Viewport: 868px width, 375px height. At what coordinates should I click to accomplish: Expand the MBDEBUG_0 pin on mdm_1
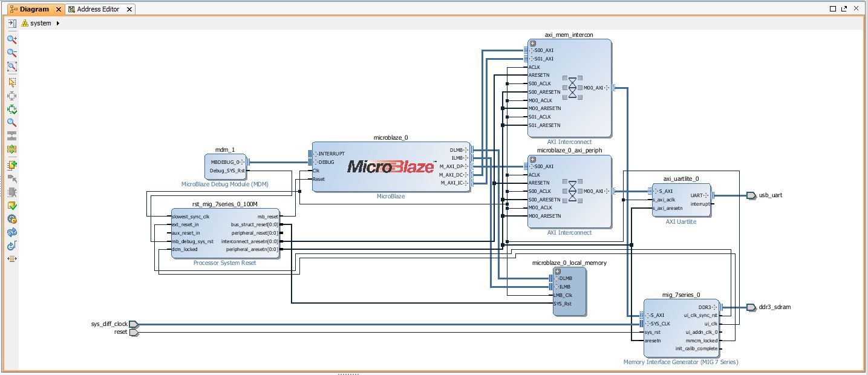click(x=243, y=162)
